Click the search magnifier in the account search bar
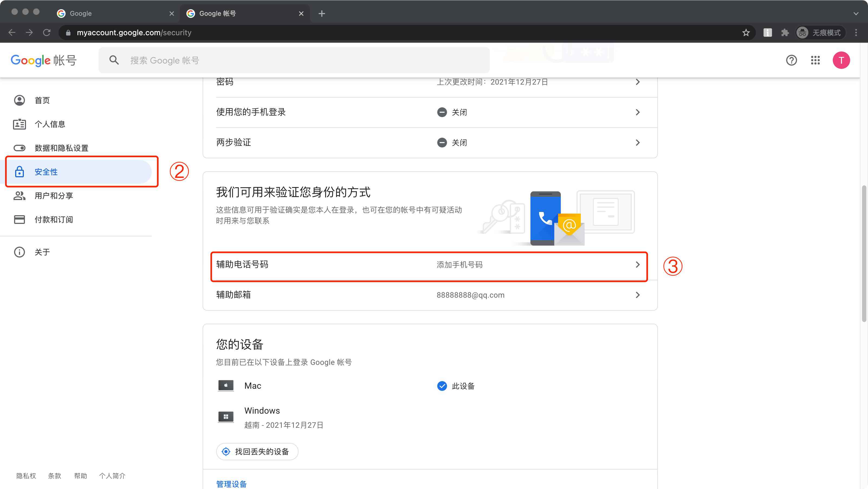This screenshot has height=489, width=868. (114, 60)
